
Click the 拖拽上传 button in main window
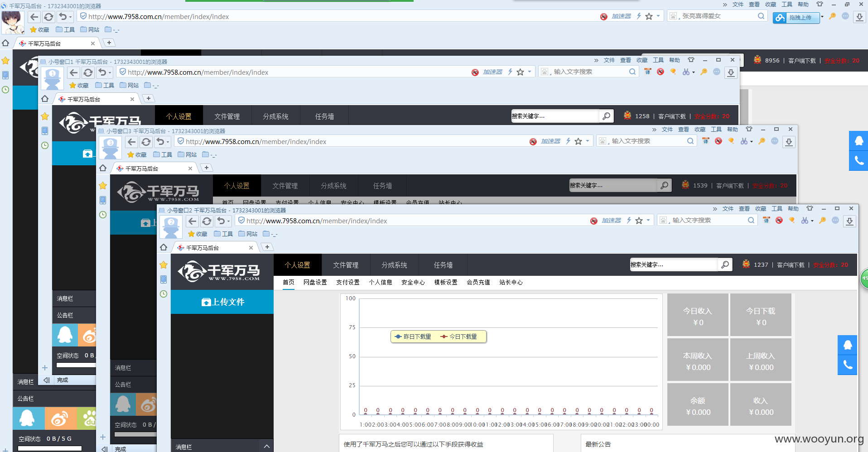pos(796,17)
